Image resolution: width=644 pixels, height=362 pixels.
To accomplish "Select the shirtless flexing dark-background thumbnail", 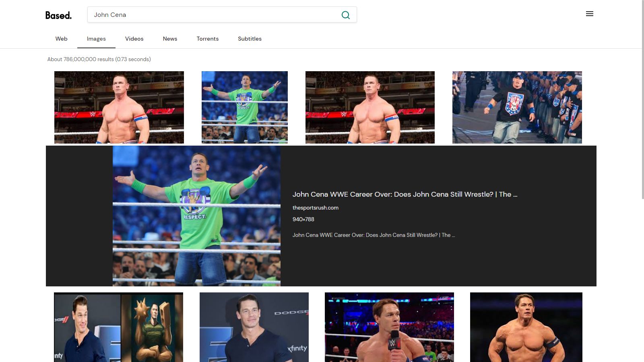I will point(526,327).
